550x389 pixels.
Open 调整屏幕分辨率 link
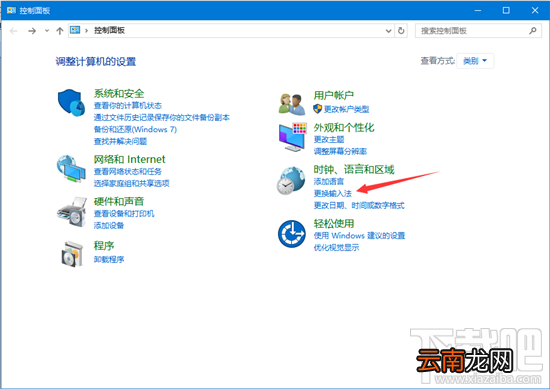click(x=340, y=152)
